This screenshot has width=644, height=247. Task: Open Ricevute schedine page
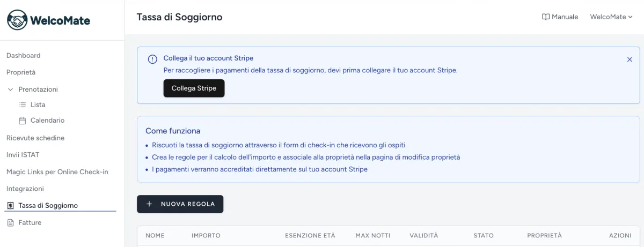coord(35,138)
